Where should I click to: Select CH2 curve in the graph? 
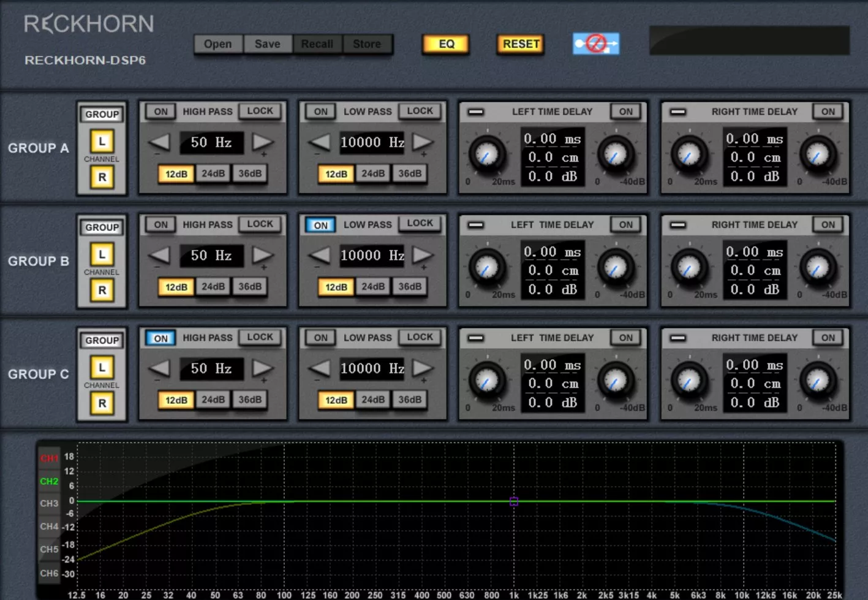coord(49,481)
